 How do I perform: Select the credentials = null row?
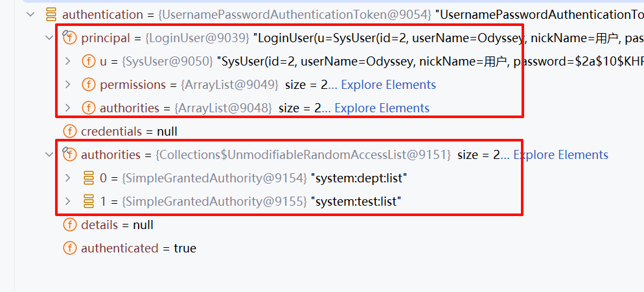pyautogui.click(x=128, y=132)
